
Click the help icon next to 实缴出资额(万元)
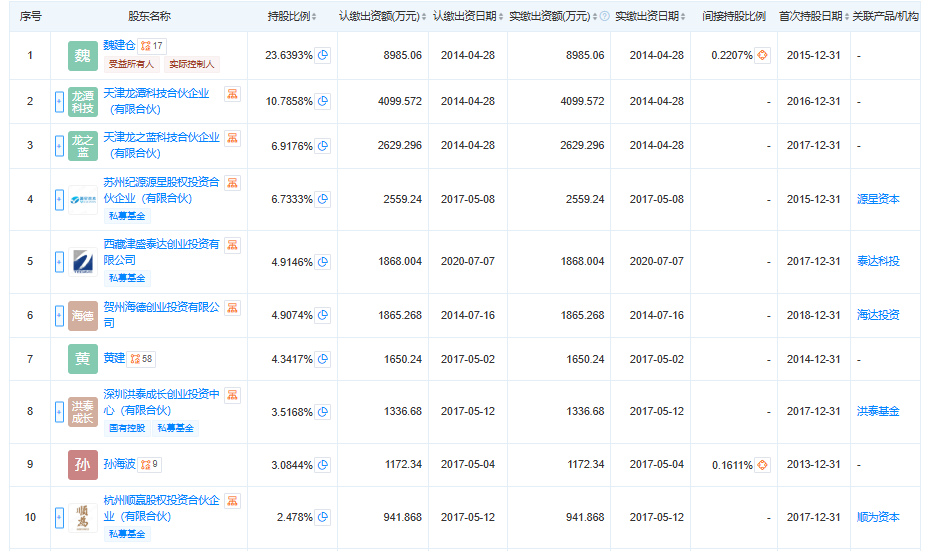pyautogui.click(x=604, y=17)
